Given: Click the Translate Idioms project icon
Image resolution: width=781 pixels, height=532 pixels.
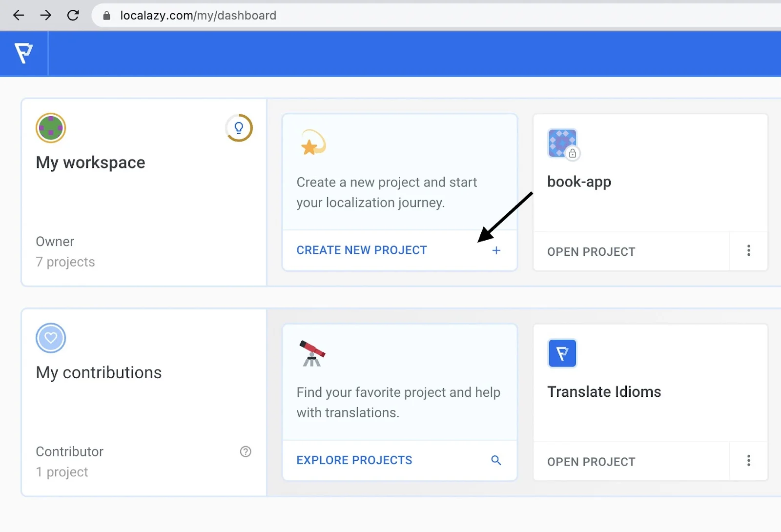Looking at the screenshot, I should (562, 353).
